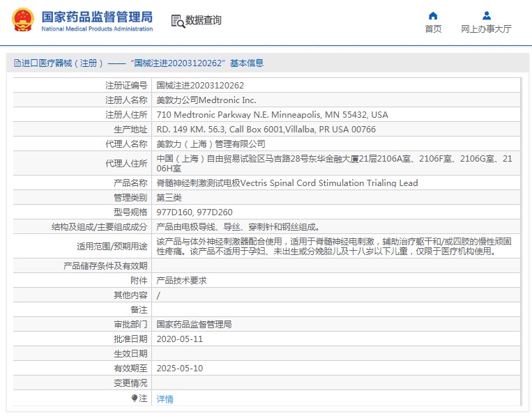
Task: Click the 代理人住所 row label
Action: [126, 164]
